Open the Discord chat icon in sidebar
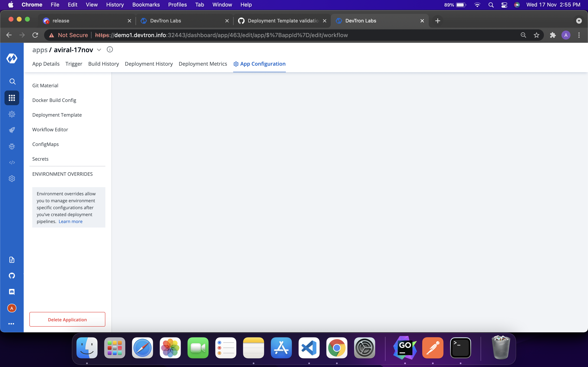 [x=12, y=292]
